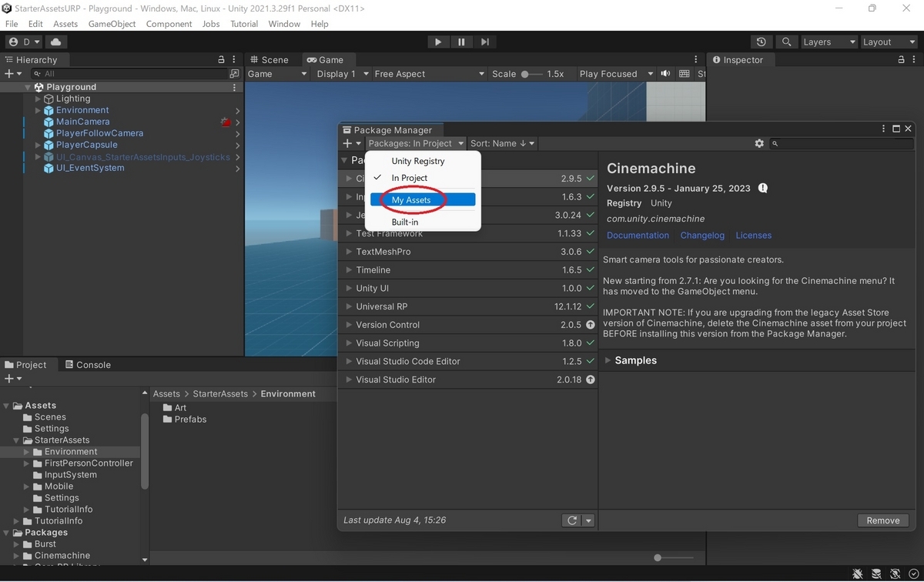Open Hierarchy panel more options menu
Viewport: 924px width, 582px height.
[x=235, y=59]
